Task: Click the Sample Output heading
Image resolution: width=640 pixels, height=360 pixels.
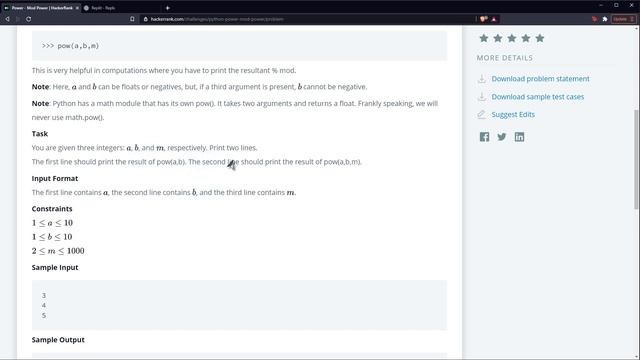Action: coord(58,340)
